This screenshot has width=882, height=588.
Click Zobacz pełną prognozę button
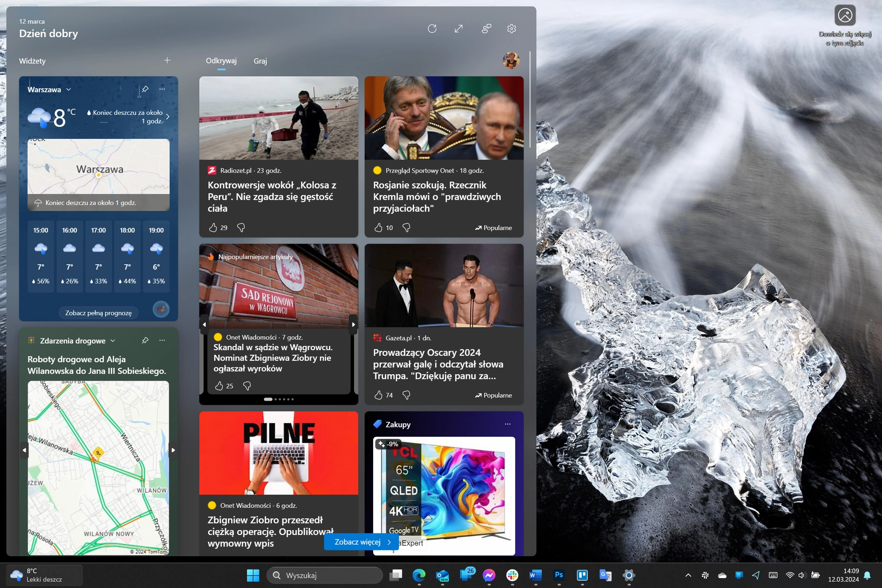[99, 313]
